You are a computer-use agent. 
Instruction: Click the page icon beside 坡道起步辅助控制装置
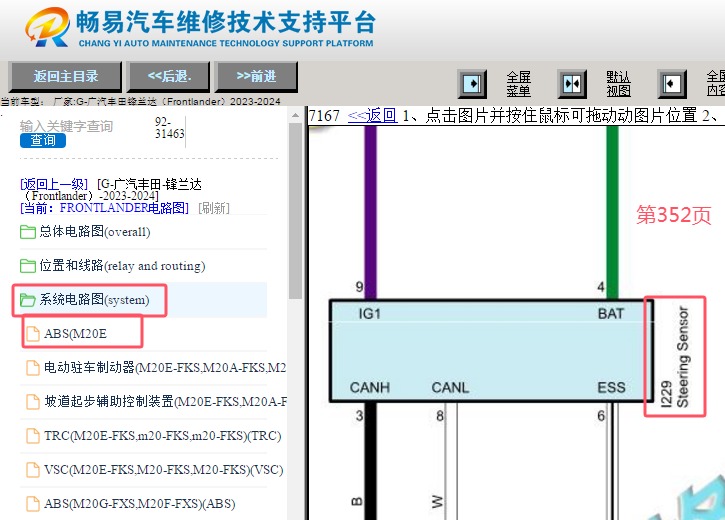tap(33, 402)
